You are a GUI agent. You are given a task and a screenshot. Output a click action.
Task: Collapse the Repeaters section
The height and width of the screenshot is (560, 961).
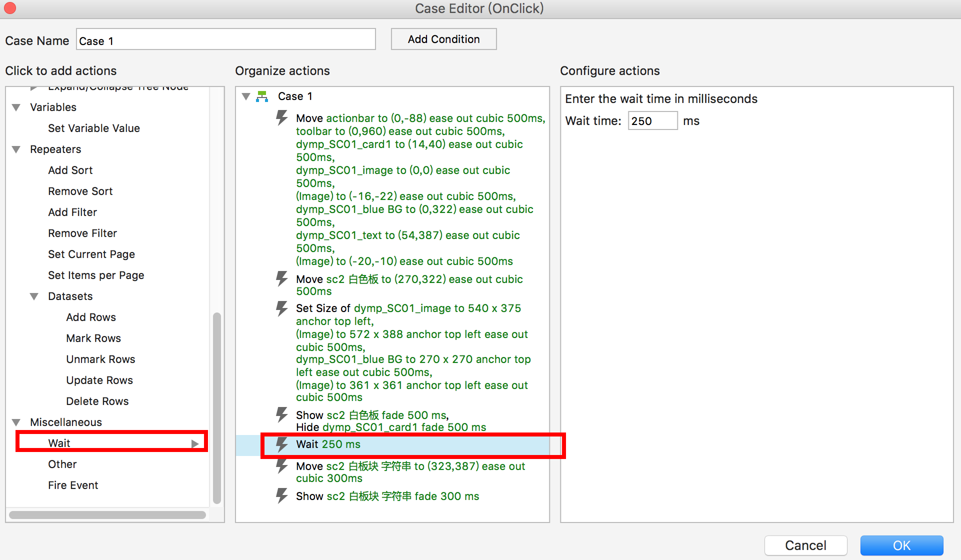click(x=16, y=149)
